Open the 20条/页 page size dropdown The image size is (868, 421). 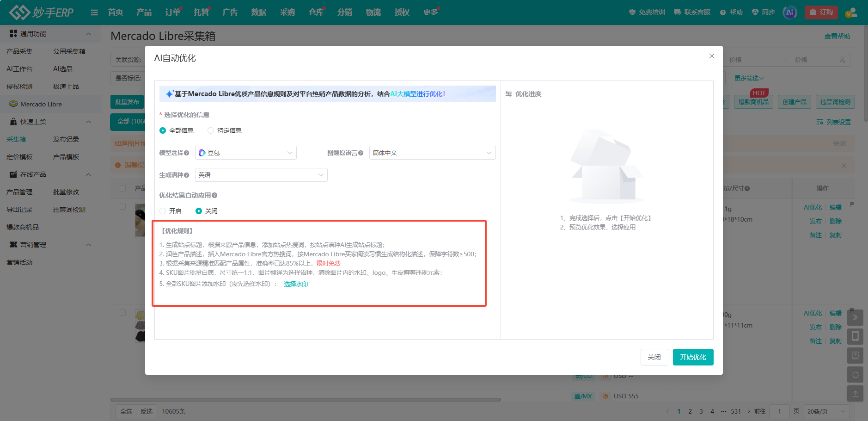(x=827, y=411)
